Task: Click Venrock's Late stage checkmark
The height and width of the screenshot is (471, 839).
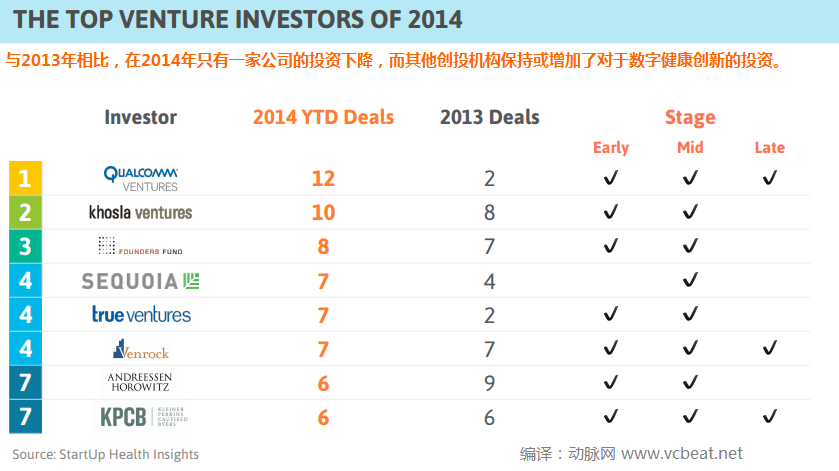Action: coord(769,349)
